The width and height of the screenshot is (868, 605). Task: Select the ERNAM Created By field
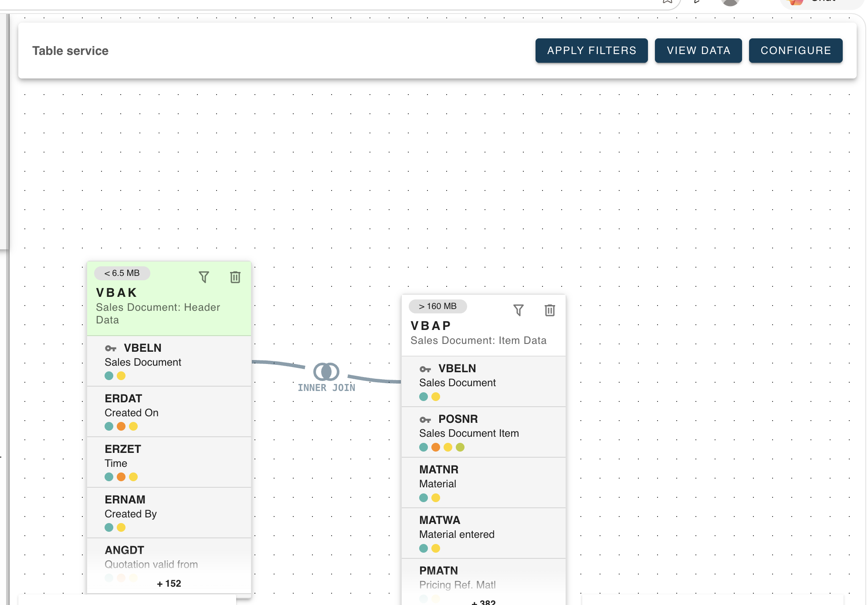coord(169,513)
